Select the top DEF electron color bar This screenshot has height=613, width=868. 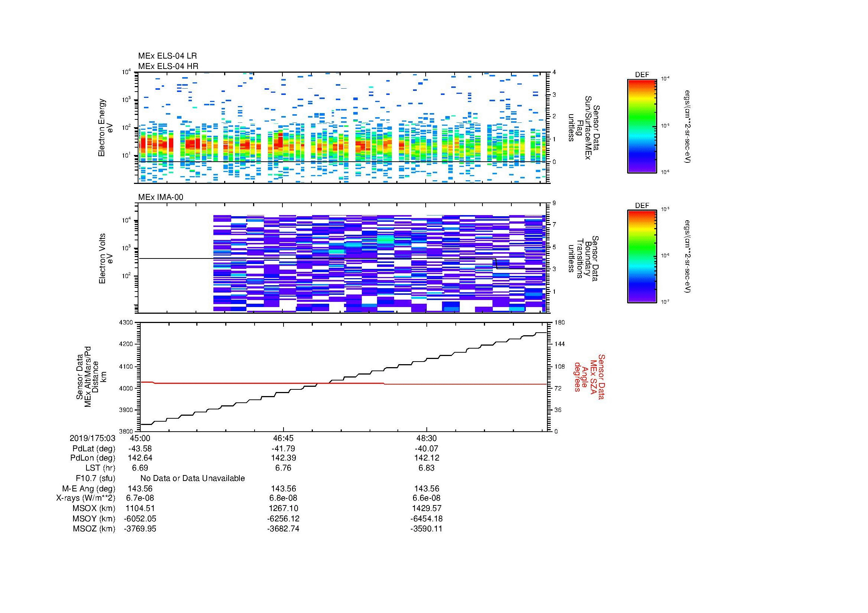[x=642, y=126]
